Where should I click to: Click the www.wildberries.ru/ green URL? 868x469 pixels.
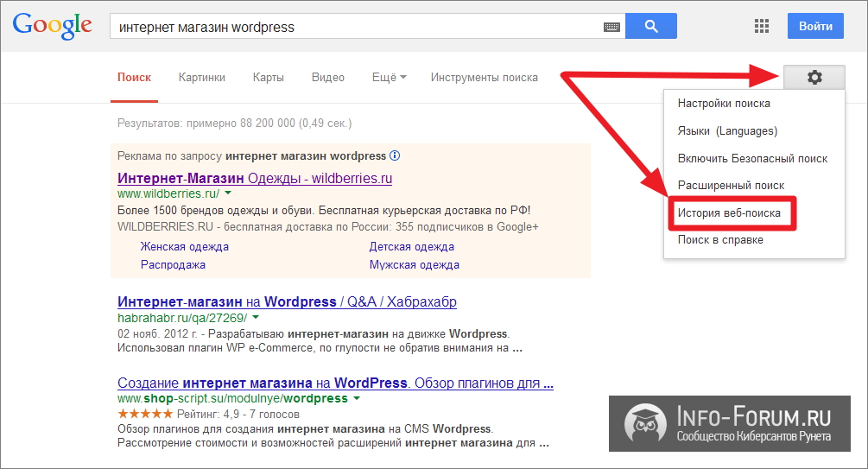click(168, 193)
